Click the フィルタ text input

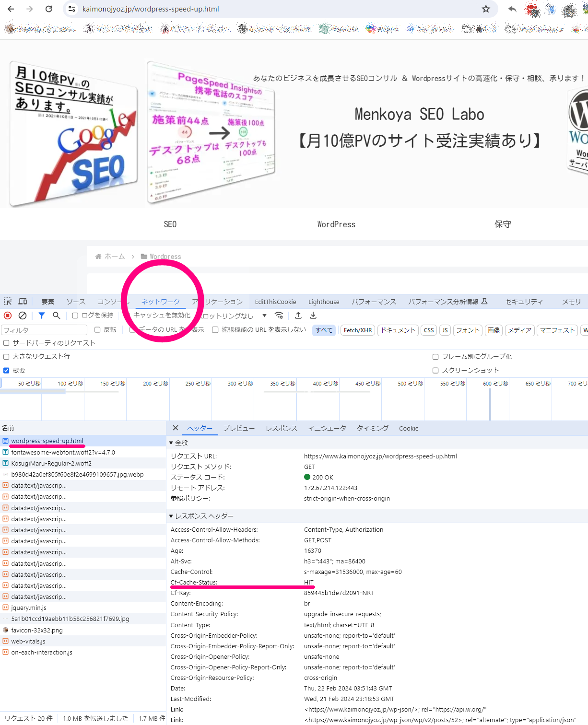click(44, 330)
